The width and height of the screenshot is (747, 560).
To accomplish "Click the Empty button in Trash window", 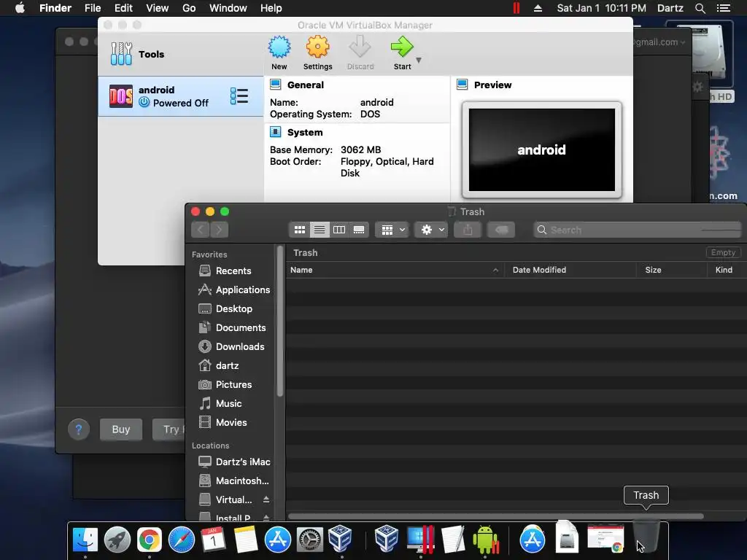I will pyautogui.click(x=723, y=252).
